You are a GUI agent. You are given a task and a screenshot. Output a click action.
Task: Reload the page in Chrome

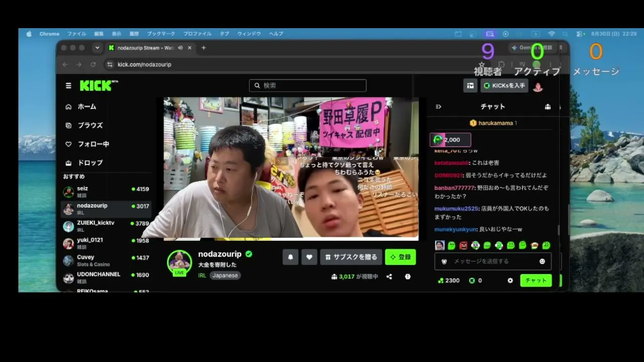[x=93, y=64]
